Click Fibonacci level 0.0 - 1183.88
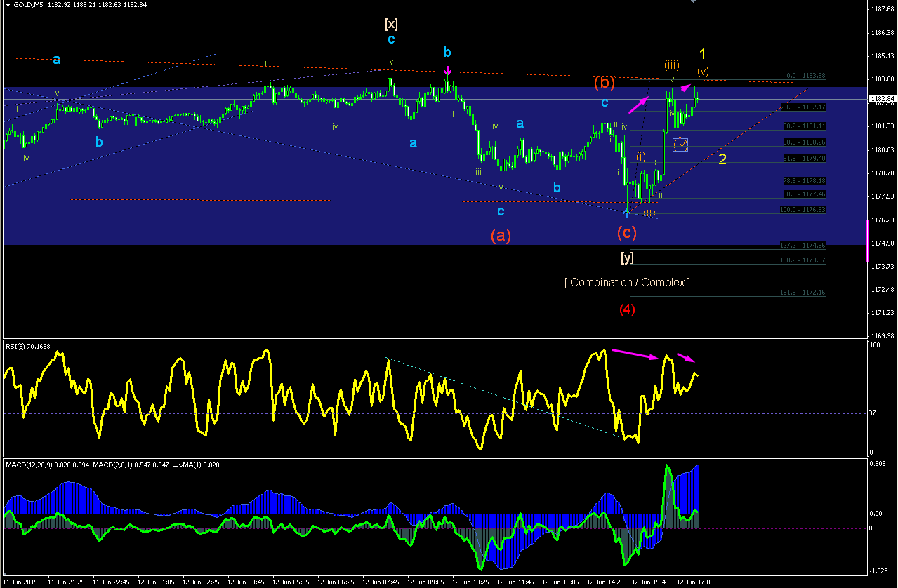This screenshot has height=588, width=898. click(x=805, y=76)
